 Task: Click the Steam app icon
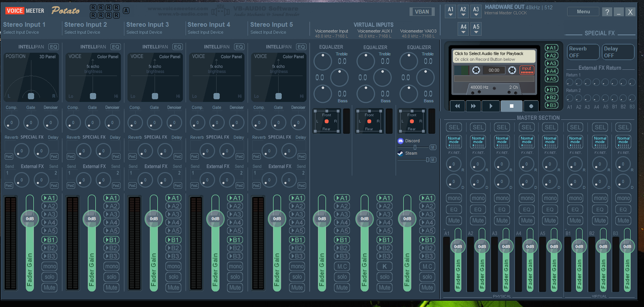pyautogui.click(x=401, y=153)
